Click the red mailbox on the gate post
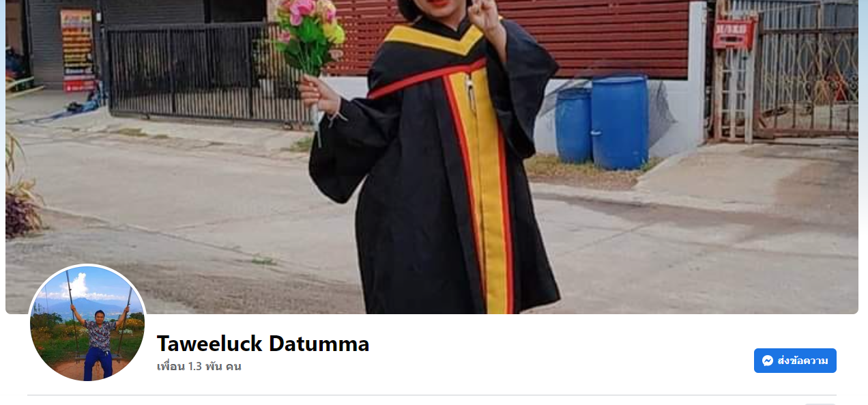The height and width of the screenshot is (405, 868). point(735,33)
